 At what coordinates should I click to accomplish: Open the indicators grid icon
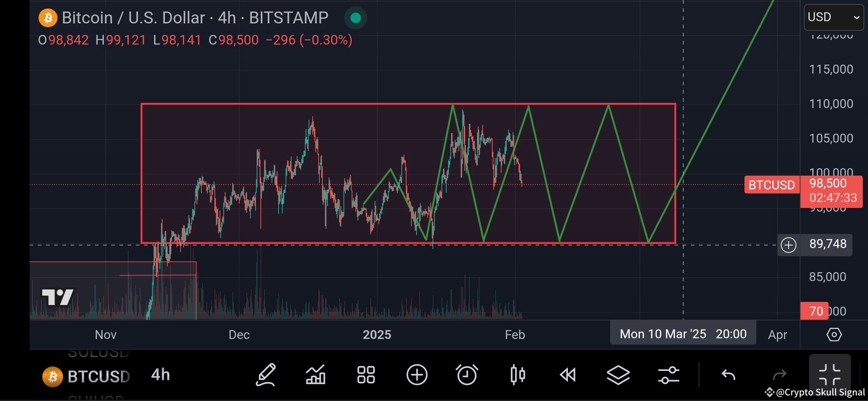pyautogui.click(x=366, y=375)
